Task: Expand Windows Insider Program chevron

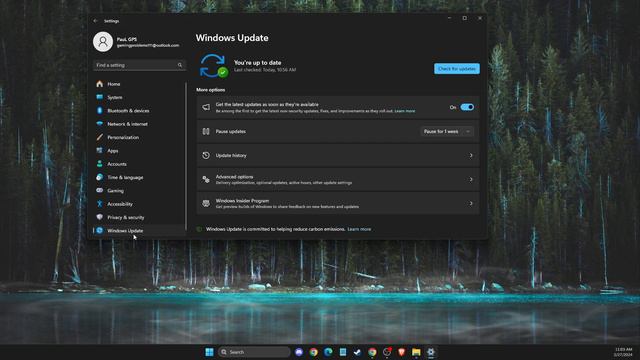Action: click(471, 203)
